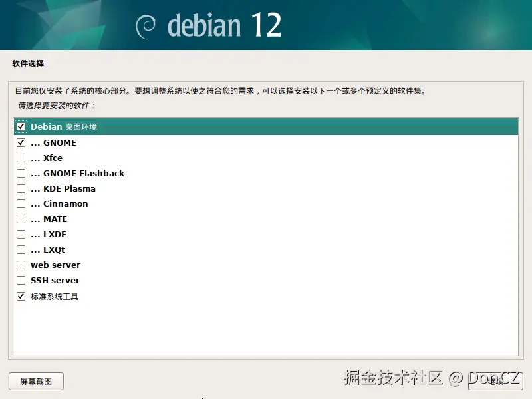Image resolution: width=532 pixels, height=399 pixels.
Task: Select the KDE Plasma checkbox
Action: coord(21,188)
